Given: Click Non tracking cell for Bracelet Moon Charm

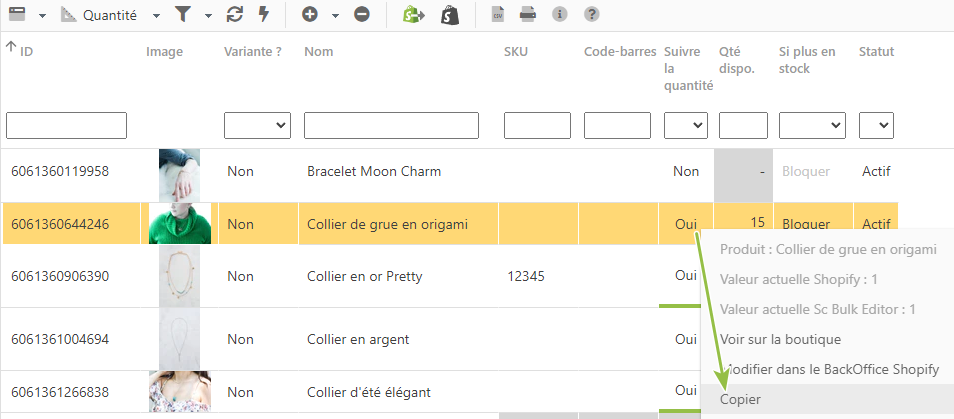Looking at the screenshot, I should pyautogui.click(x=686, y=171).
